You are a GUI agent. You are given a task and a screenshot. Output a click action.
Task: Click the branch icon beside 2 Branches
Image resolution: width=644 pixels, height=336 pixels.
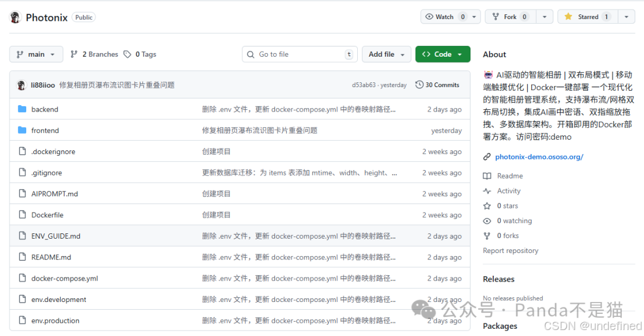pos(74,54)
